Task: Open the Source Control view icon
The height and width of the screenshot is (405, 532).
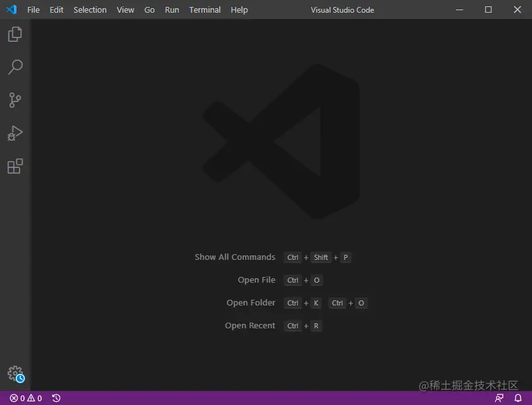Action: coord(15,100)
